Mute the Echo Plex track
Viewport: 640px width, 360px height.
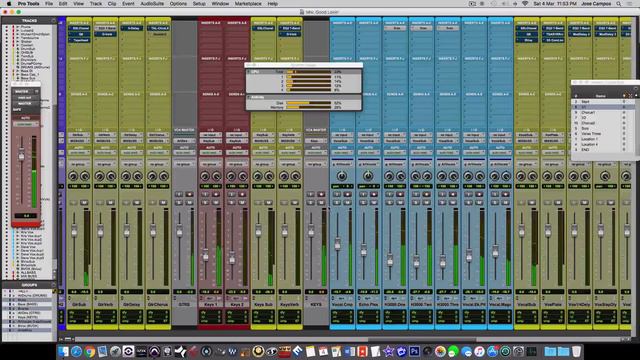[374, 202]
